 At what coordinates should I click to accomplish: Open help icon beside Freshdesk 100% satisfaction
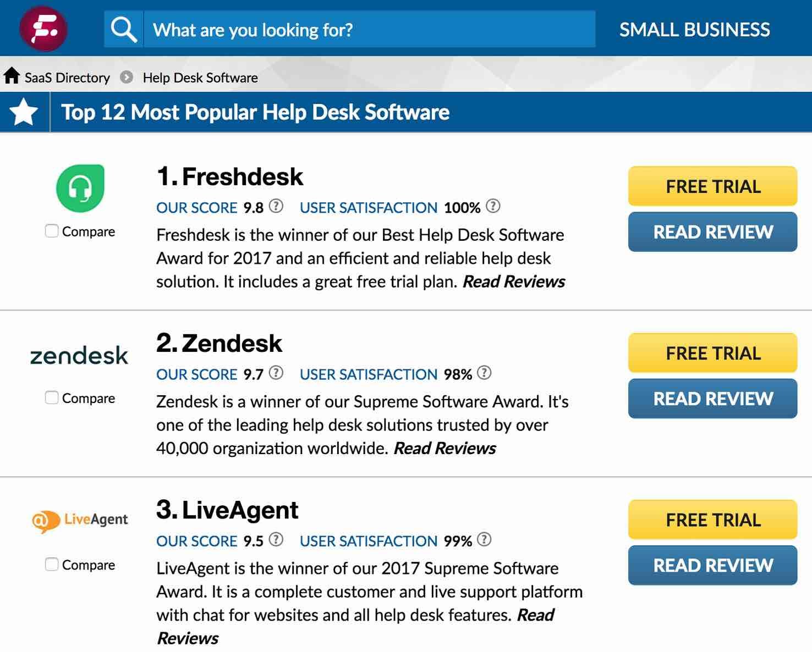tap(493, 206)
